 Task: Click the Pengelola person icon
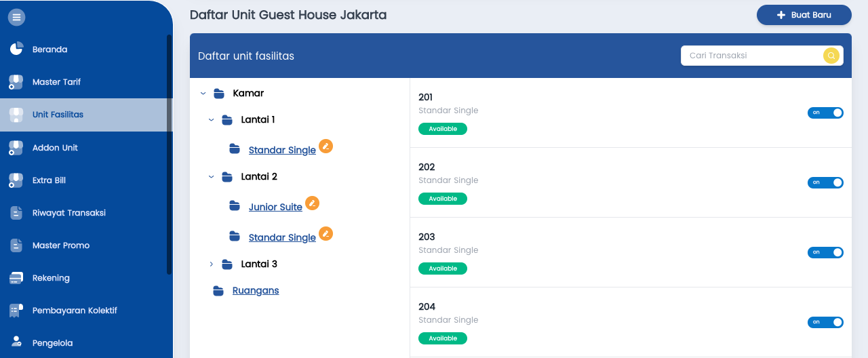pyautogui.click(x=16, y=342)
